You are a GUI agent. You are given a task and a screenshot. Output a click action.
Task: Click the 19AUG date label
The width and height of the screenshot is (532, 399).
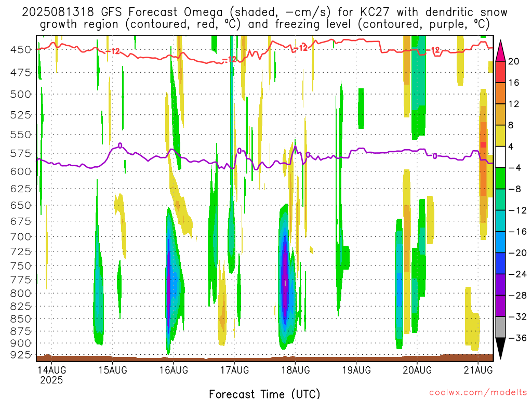coord(356,369)
